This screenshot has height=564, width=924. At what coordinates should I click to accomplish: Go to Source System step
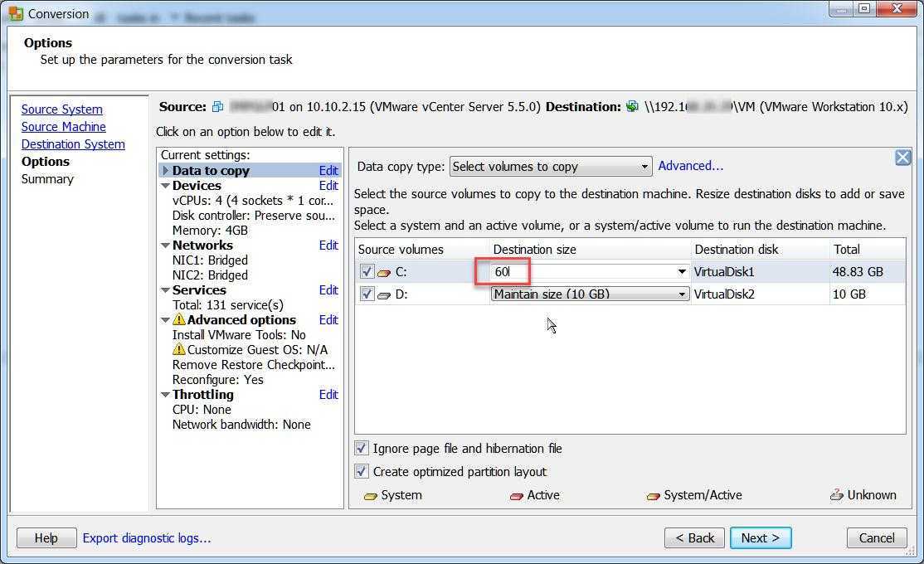pyautogui.click(x=62, y=109)
